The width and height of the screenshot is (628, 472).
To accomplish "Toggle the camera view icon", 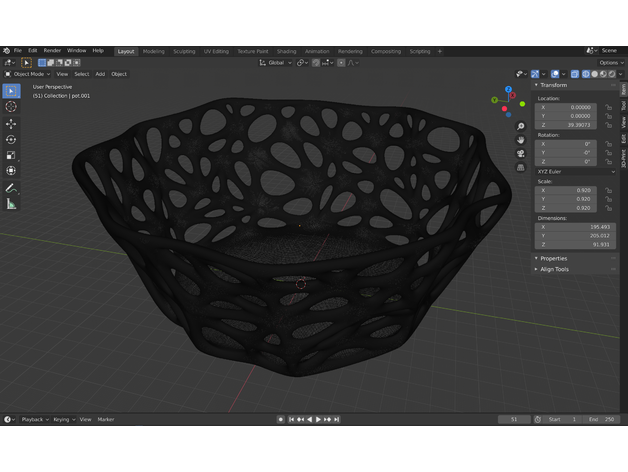I will (520, 154).
